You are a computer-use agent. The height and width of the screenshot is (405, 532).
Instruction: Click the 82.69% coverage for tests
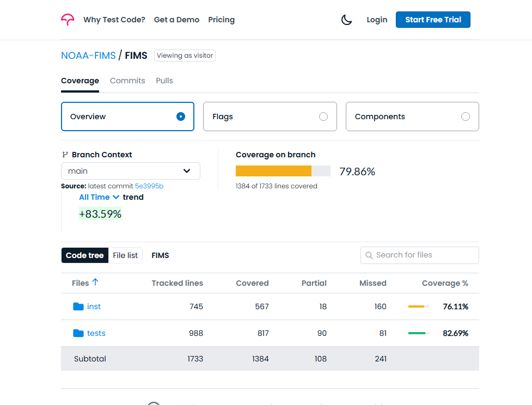pyautogui.click(x=456, y=334)
